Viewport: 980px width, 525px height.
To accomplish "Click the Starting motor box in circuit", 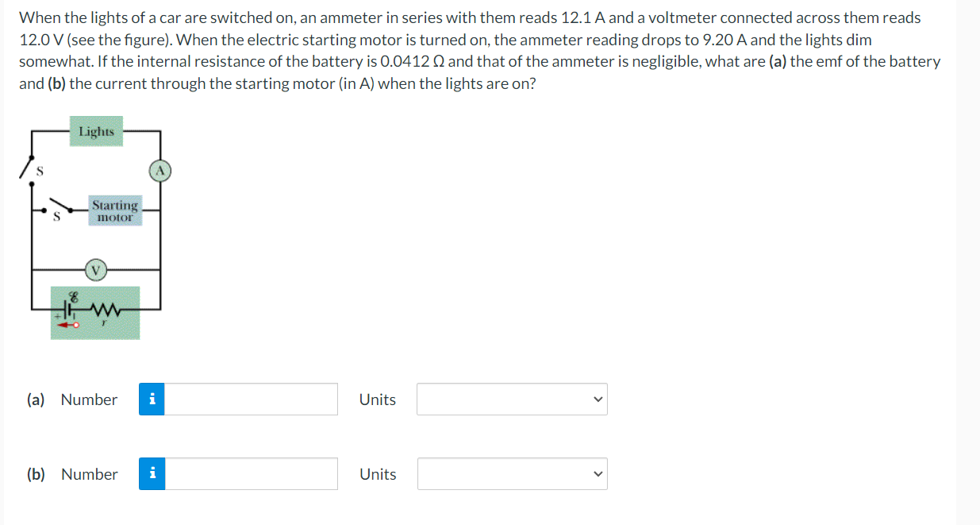I will 115,211.
